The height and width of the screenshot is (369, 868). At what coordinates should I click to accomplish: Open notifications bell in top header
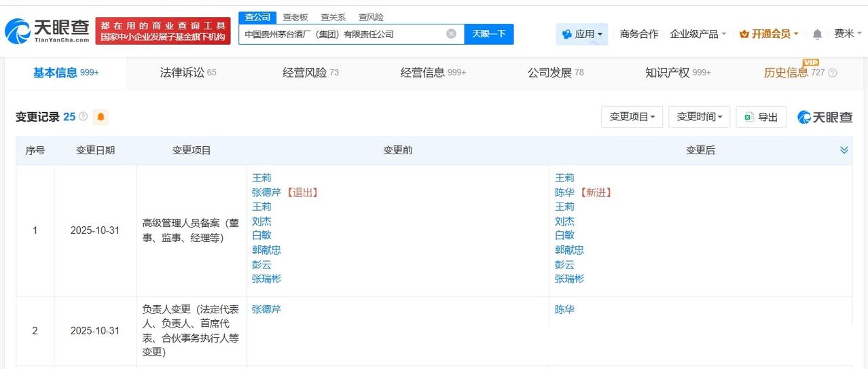click(817, 34)
